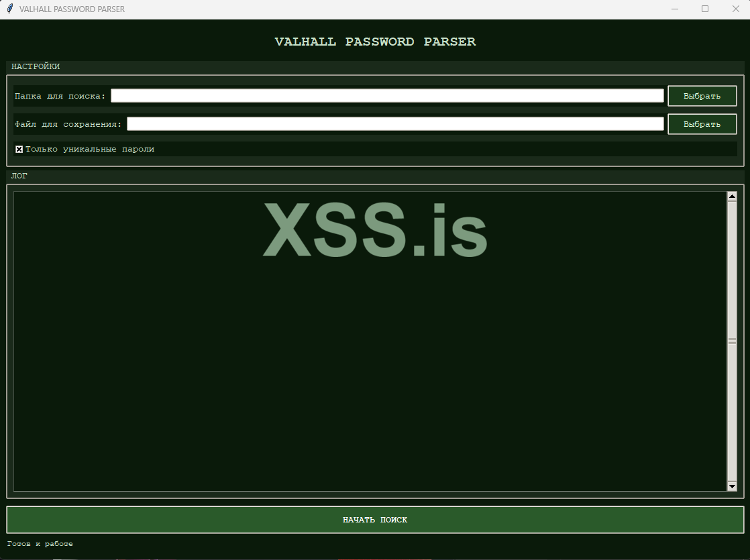Click the X mark inside the passwords checkbox
The image size is (750, 560).
(x=19, y=149)
